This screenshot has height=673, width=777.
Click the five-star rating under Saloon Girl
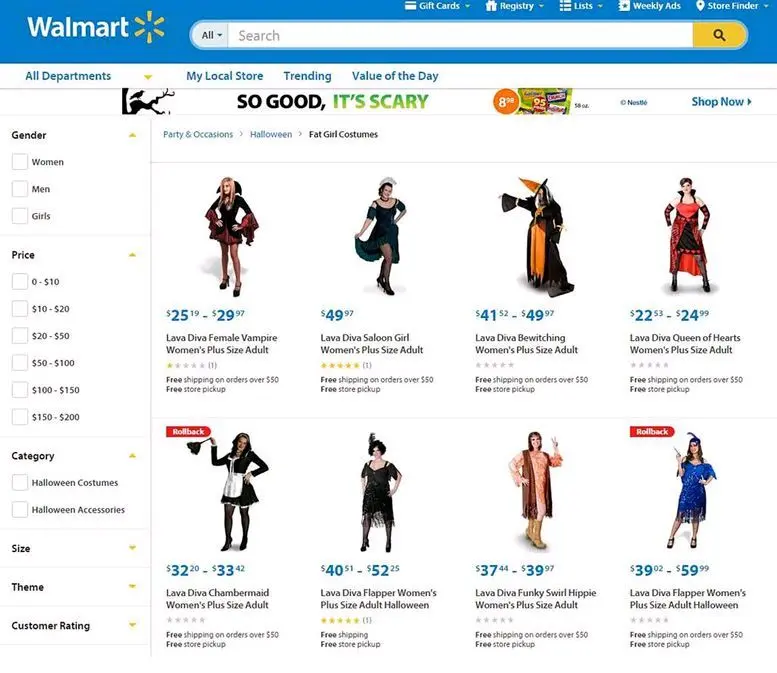(340, 365)
